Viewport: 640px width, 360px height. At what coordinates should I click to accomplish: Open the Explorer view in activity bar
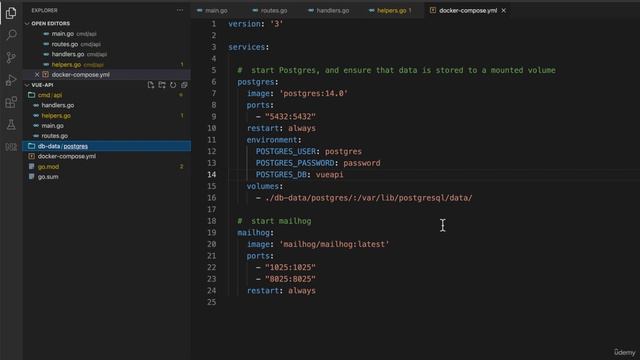click(11, 13)
